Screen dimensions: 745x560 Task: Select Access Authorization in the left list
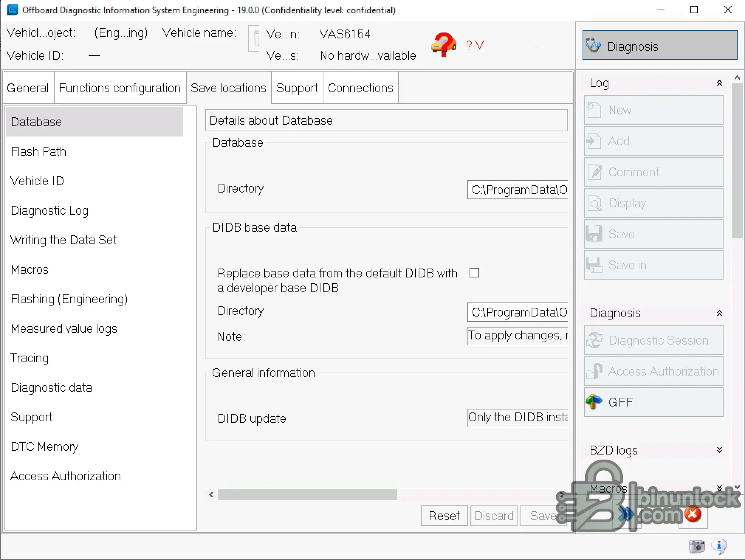[95, 476]
